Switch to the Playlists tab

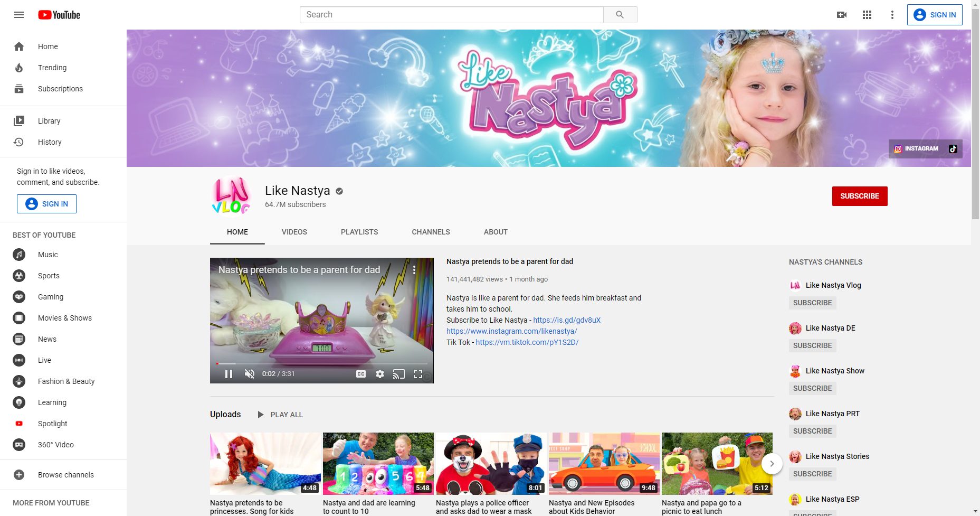(x=359, y=232)
